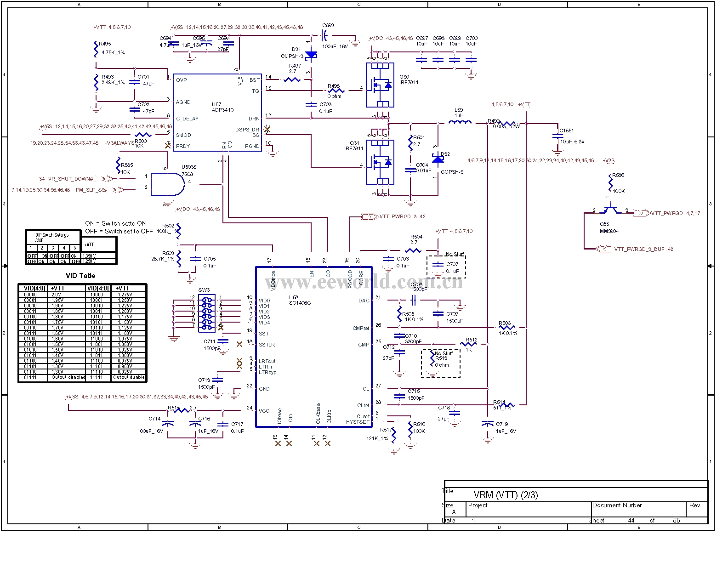Select the C714 100uF_16V capacitor symbol
Image resolution: width=728 pixels, height=562 pixels.
[169, 423]
